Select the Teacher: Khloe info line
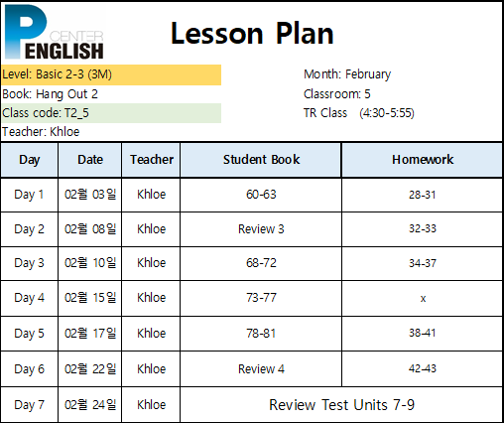The width and height of the screenshot is (504, 423). click(x=41, y=132)
